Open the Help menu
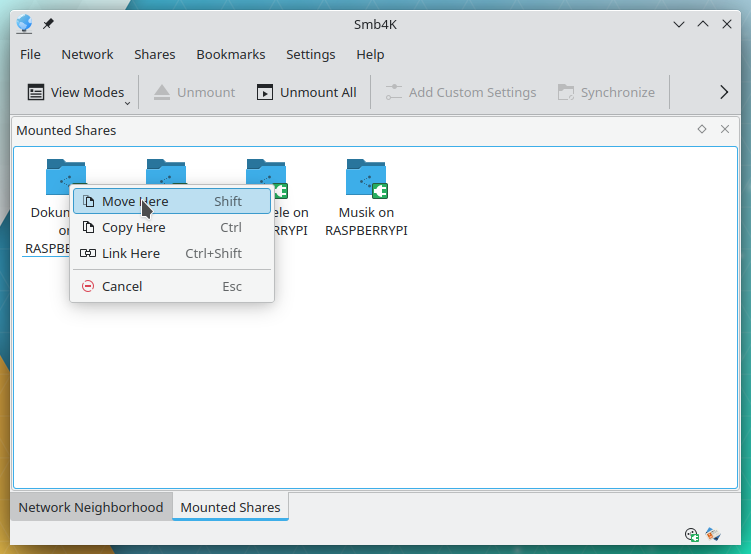Viewport: 751px width, 554px height. (x=370, y=55)
